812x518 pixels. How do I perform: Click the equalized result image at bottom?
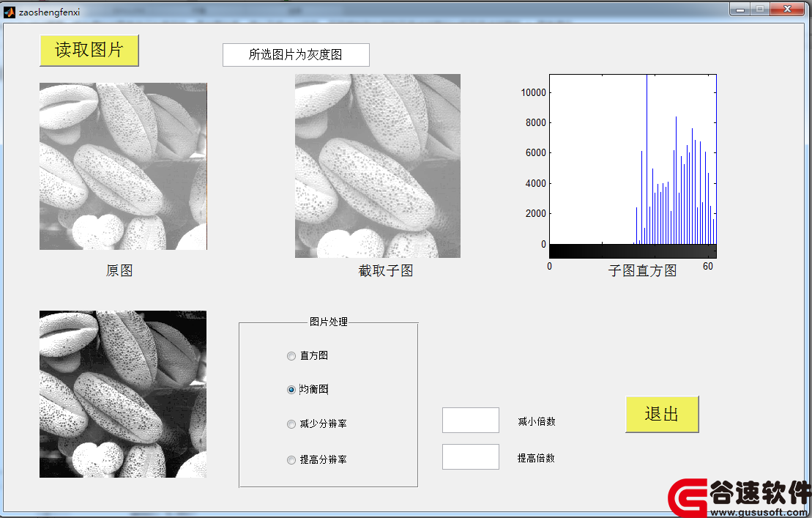tap(123, 394)
